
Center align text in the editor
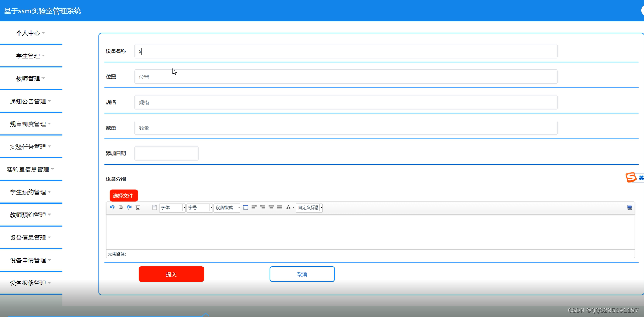tap(271, 207)
